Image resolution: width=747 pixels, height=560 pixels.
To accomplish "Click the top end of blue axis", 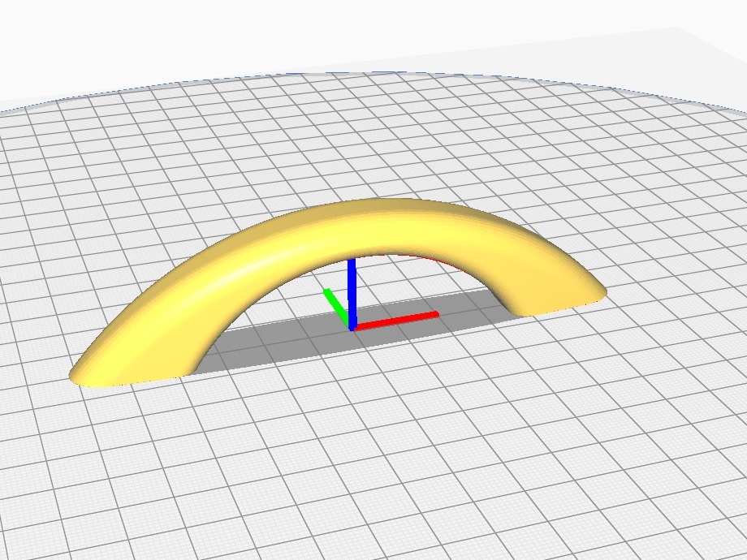I will pos(352,261).
